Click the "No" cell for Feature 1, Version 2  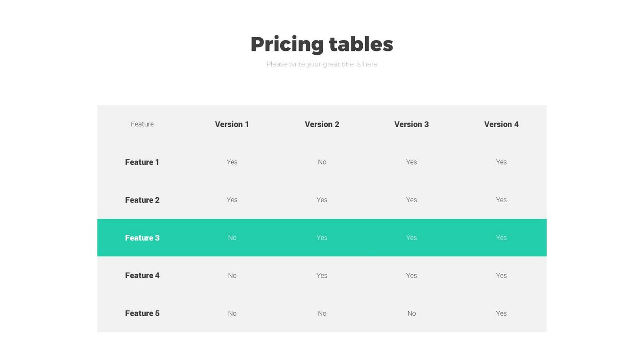pos(322,162)
